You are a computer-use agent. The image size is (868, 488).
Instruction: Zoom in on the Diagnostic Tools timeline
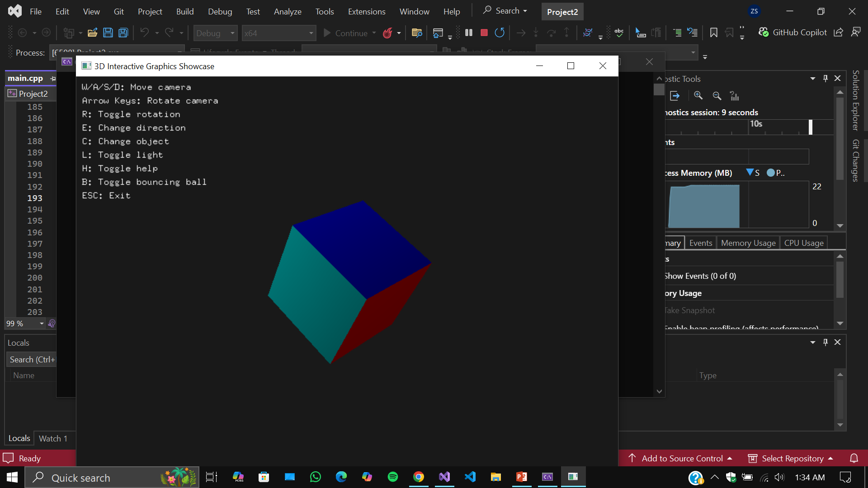(698, 96)
